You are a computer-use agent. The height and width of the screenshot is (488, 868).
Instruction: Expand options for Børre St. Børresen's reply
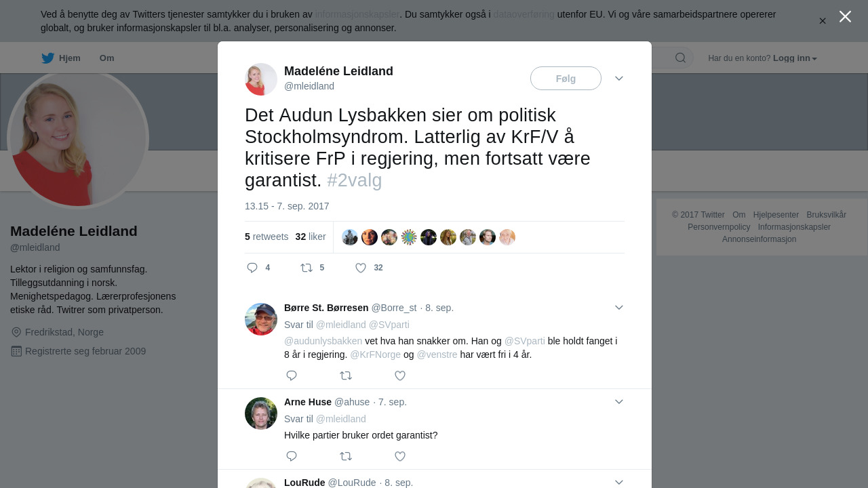coord(618,308)
